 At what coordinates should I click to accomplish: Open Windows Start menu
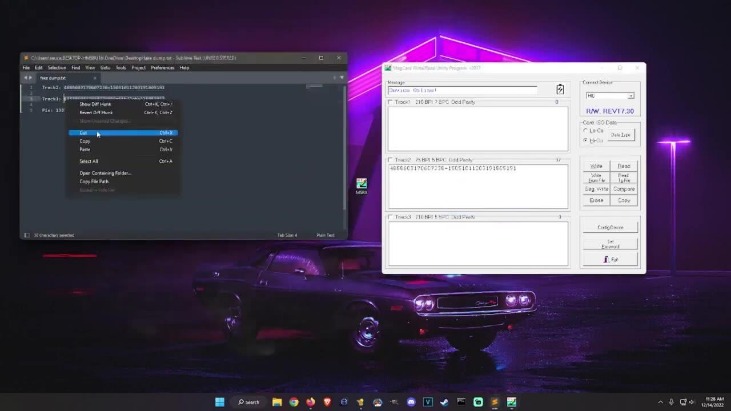click(x=219, y=402)
